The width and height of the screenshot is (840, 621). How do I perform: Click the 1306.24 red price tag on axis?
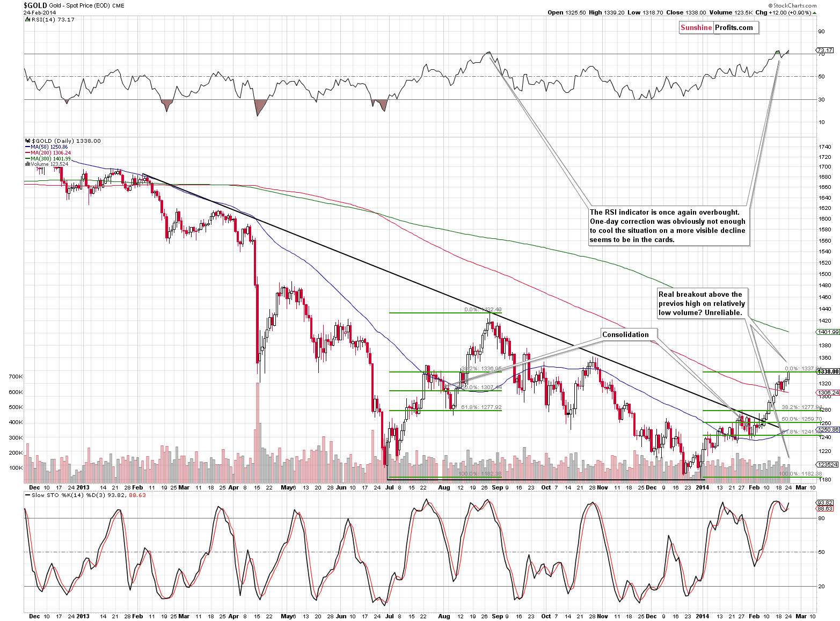click(829, 393)
